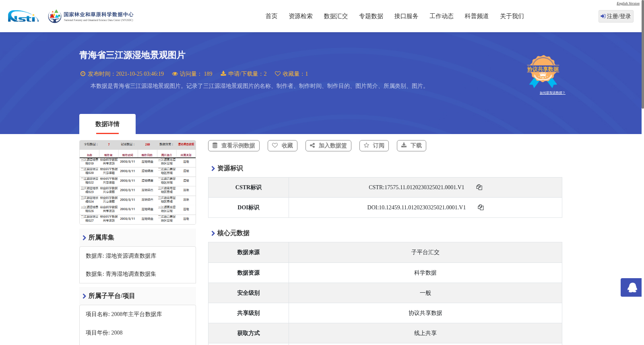Click 数据集: 青海湿地调查数据集 entry
This screenshot has width=644, height=345.
pyautogui.click(x=121, y=274)
